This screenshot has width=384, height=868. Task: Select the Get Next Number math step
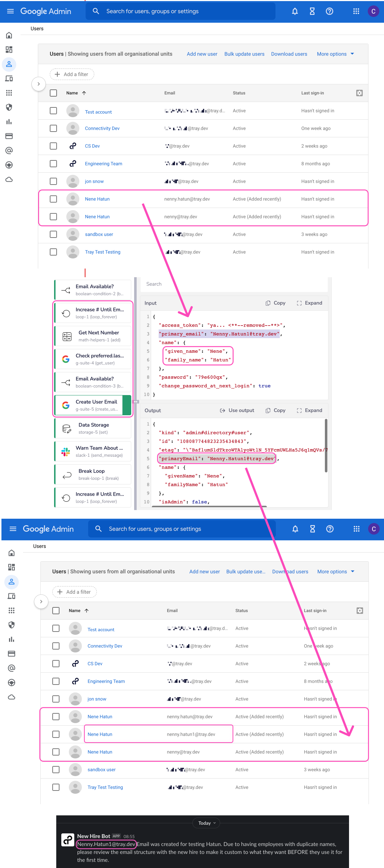[93, 336]
